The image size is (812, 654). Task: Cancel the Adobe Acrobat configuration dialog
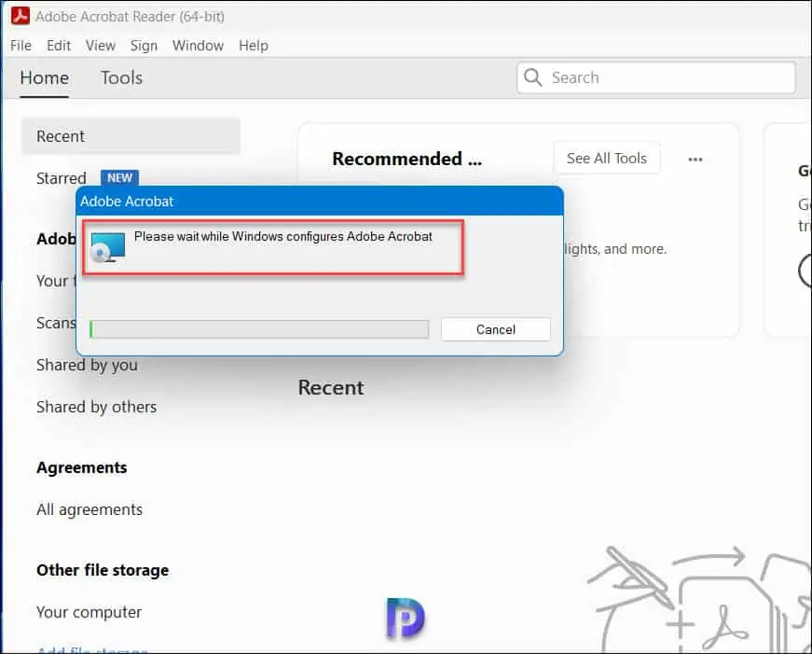(496, 329)
